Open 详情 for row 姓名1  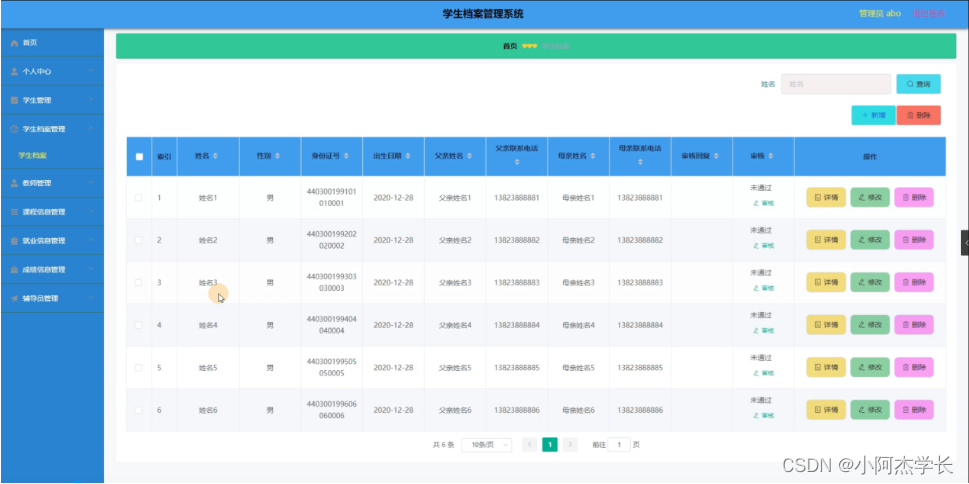tap(826, 198)
